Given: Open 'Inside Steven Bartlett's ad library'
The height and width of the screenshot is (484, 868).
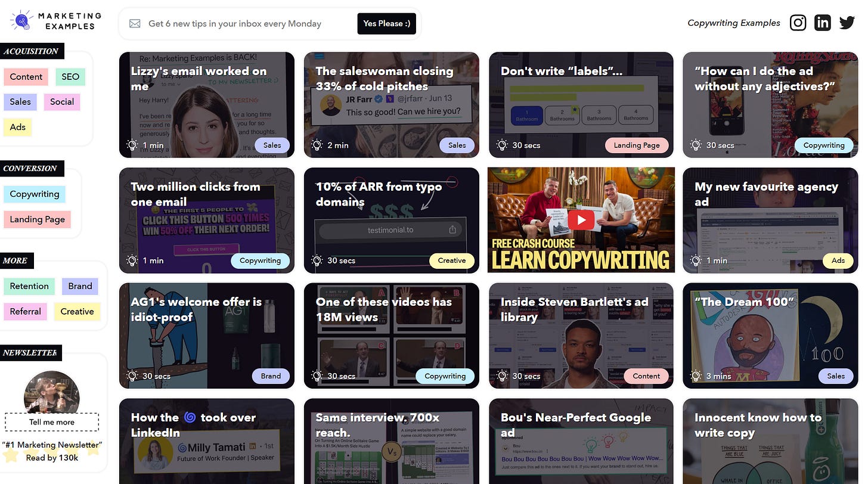Looking at the screenshot, I should [581, 336].
